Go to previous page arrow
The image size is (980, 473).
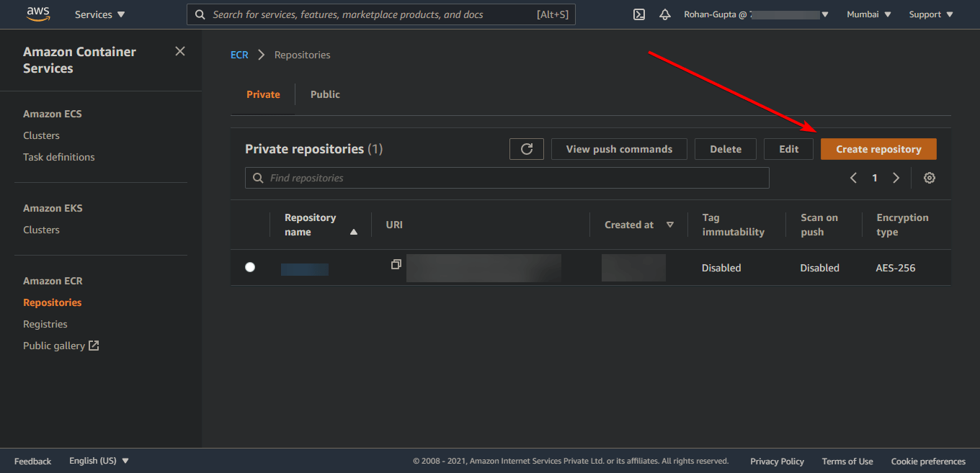853,178
